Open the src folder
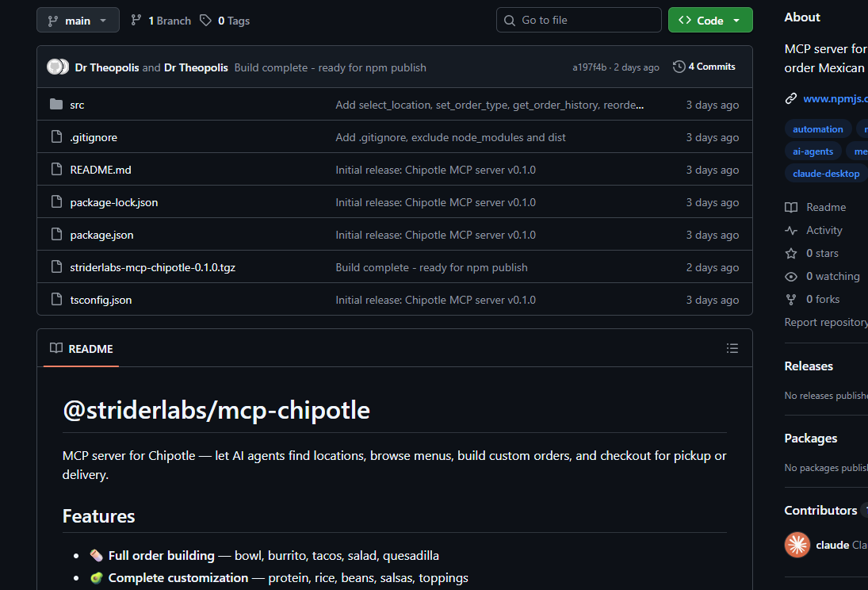Image resolution: width=868 pixels, height=590 pixels. (x=77, y=105)
